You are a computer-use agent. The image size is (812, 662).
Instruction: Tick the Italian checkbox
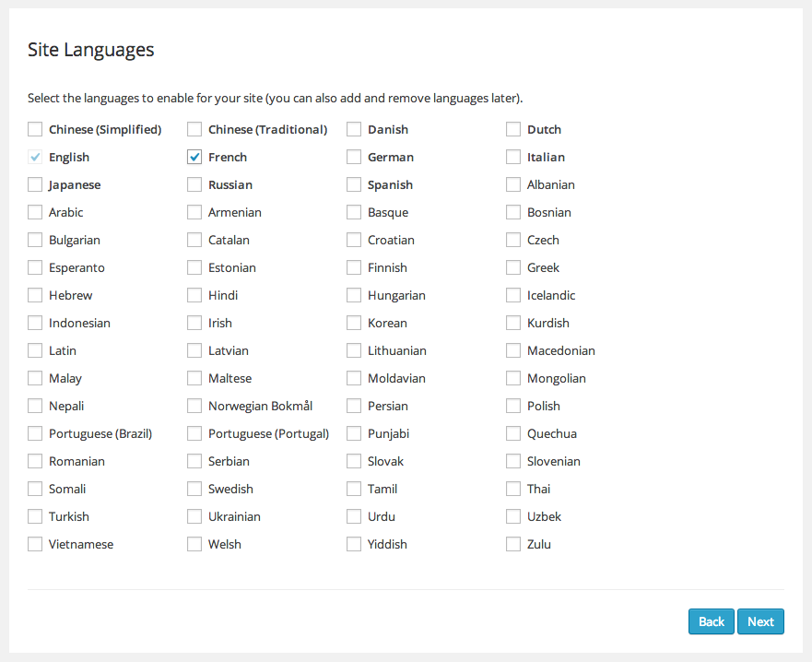point(513,158)
